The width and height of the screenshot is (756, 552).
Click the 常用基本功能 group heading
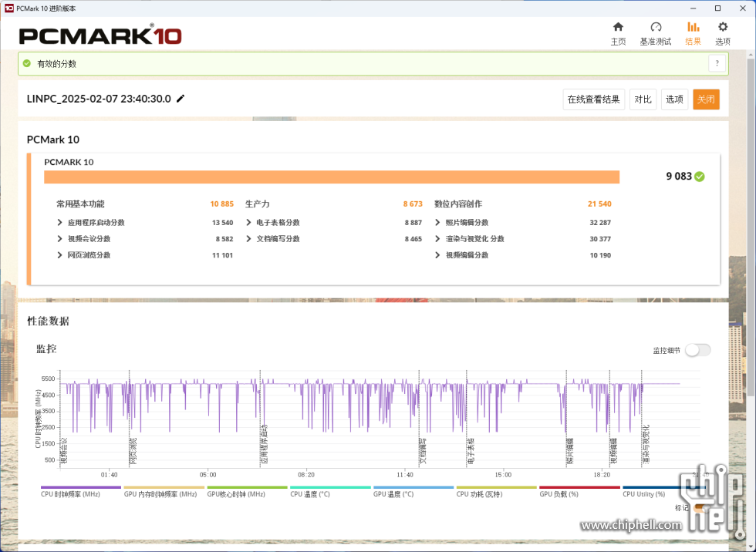[x=80, y=204]
